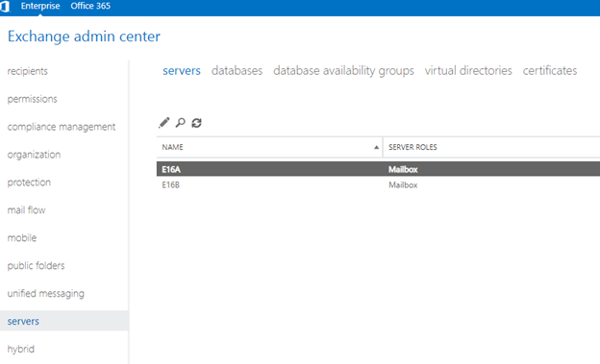The width and height of the screenshot is (600, 364).
Task: Click the edit pencil icon
Action: tap(164, 123)
